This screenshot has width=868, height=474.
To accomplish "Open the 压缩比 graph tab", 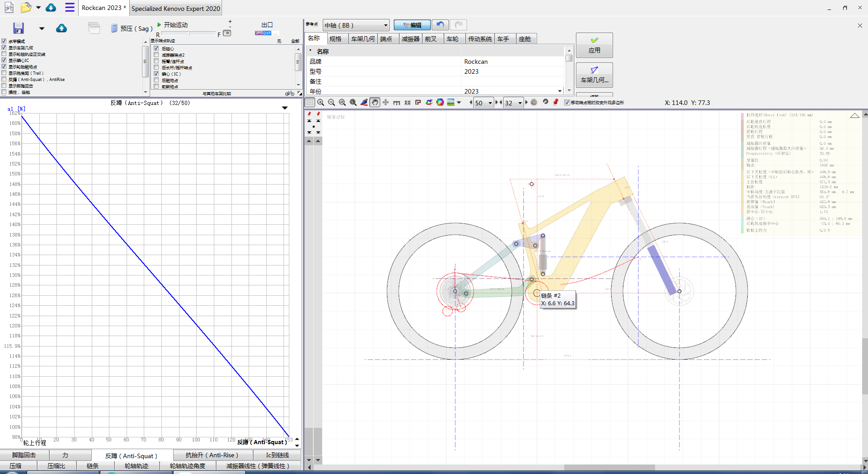I will 57,466.
